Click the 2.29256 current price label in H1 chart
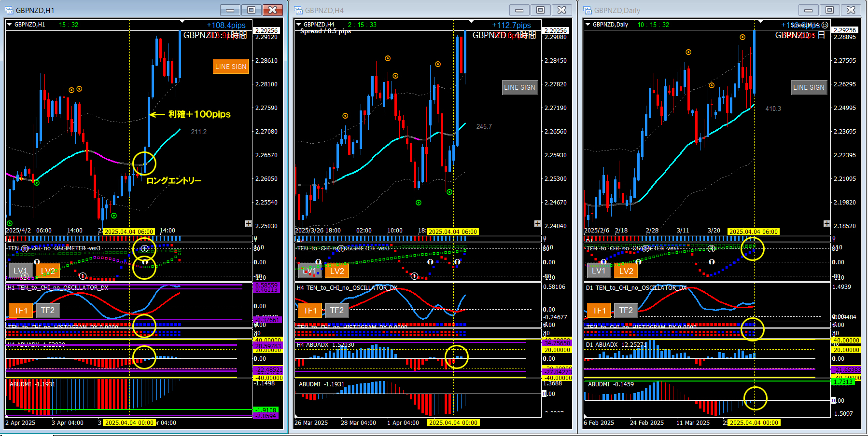Image resolution: width=868 pixels, height=436 pixels. coord(266,30)
